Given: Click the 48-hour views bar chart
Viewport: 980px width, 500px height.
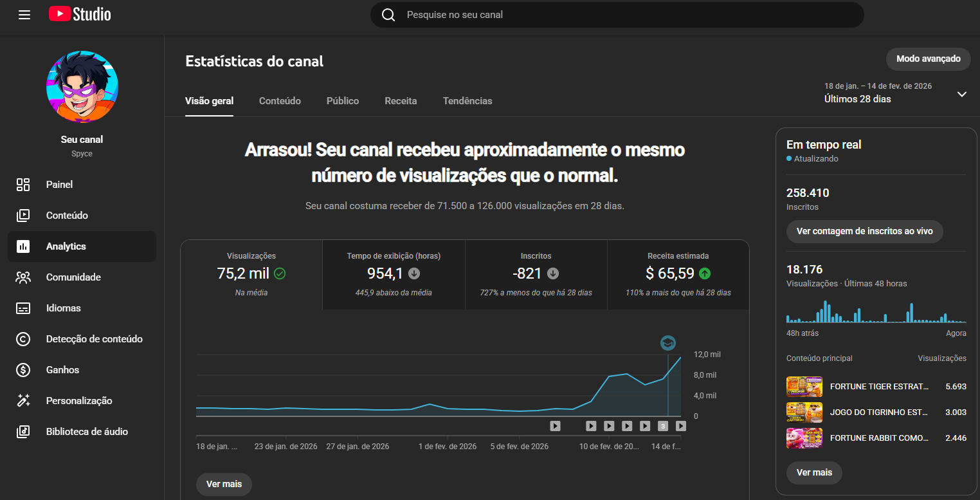Looking at the screenshot, I should (x=876, y=311).
